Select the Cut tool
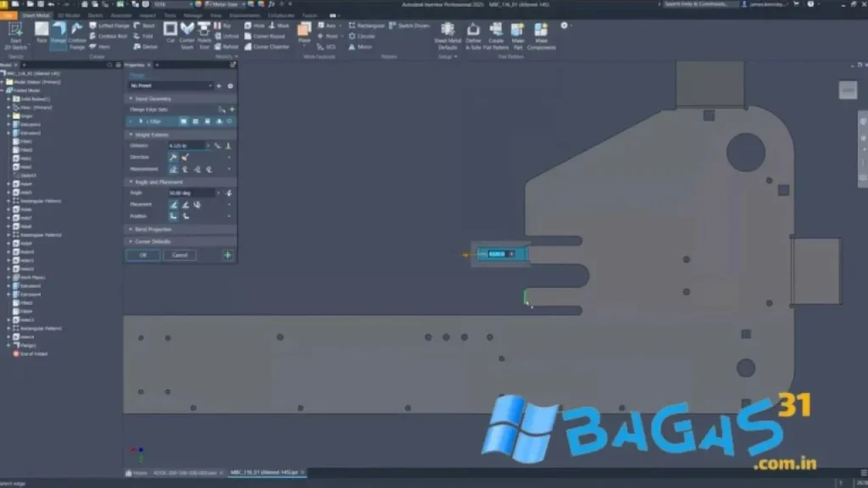This screenshot has width=868, height=488. coord(170,33)
